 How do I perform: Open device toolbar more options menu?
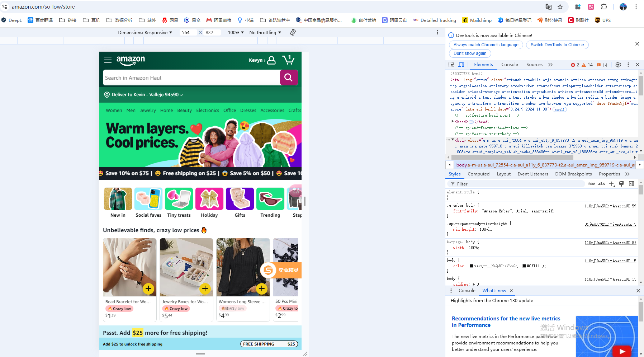coord(437,32)
